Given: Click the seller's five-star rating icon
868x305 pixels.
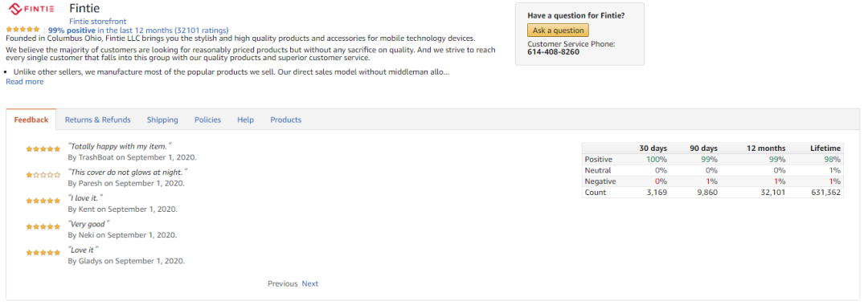Looking at the screenshot, I should click(23, 30).
